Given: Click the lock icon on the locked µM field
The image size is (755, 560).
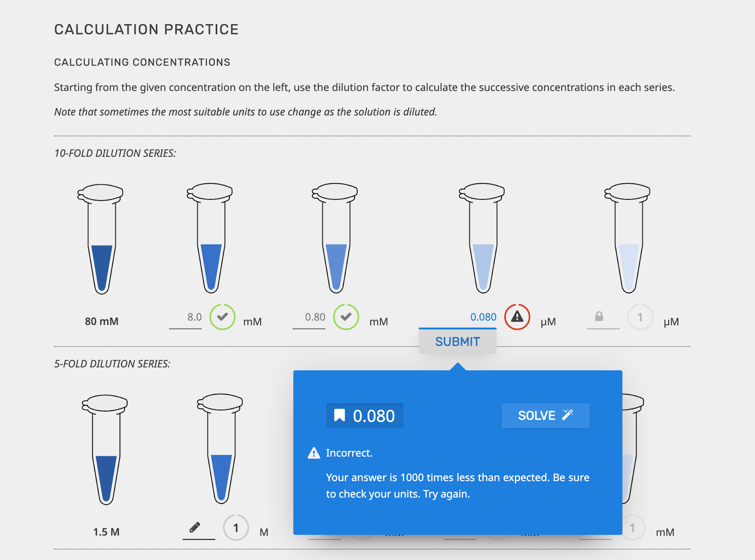Looking at the screenshot, I should [x=599, y=316].
